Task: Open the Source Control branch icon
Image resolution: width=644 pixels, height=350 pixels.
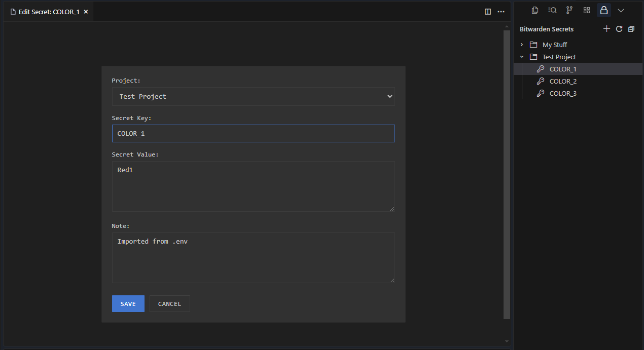Action: [569, 10]
